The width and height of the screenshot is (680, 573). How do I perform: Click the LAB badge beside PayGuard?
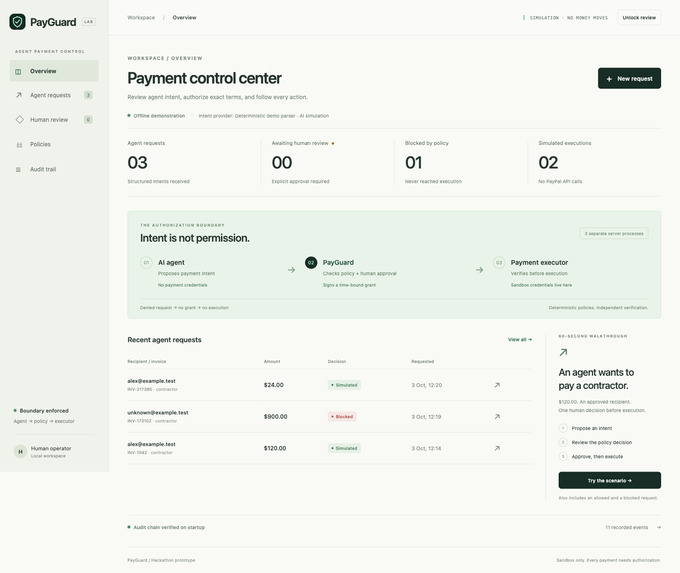[x=88, y=22]
